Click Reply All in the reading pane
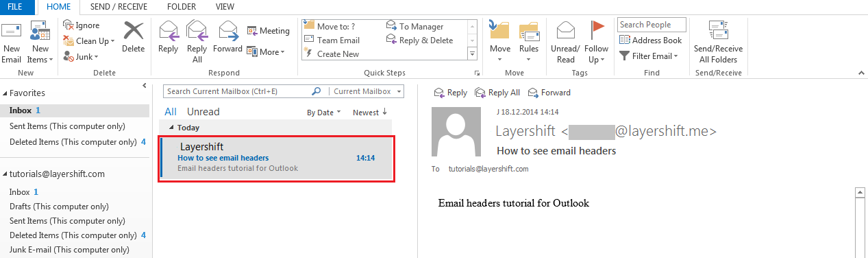868x258 pixels. pyautogui.click(x=497, y=93)
